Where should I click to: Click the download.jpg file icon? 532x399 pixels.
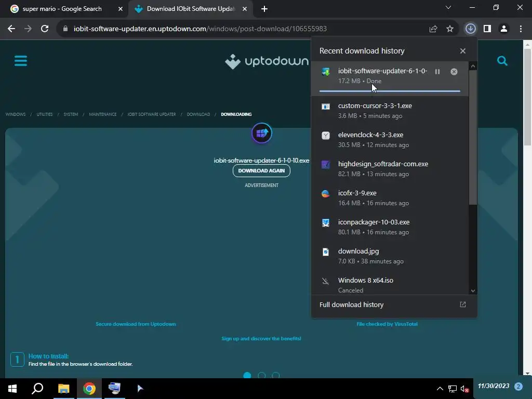[326, 252]
